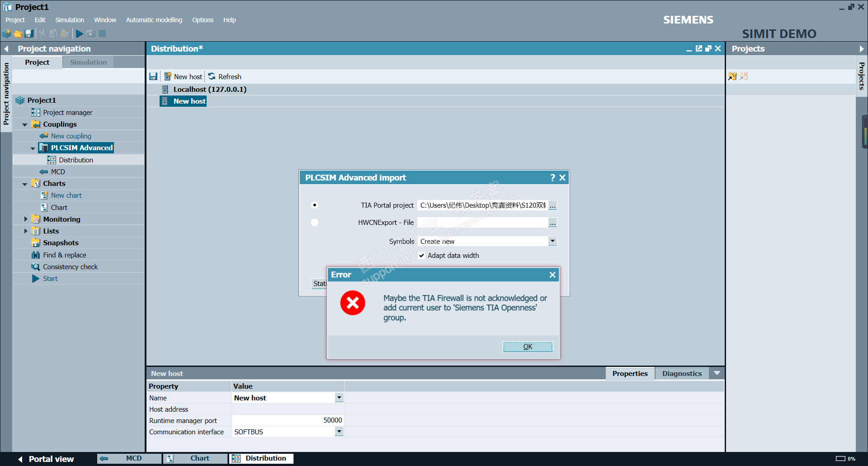Browse for the TIA Portal project path
Image resolution: width=868 pixels, height=466 pixels.
tap(552, 205)
